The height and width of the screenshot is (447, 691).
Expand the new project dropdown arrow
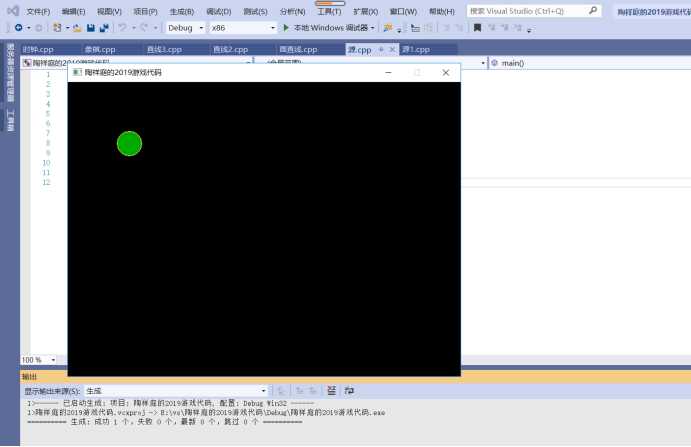pos(67,28)
